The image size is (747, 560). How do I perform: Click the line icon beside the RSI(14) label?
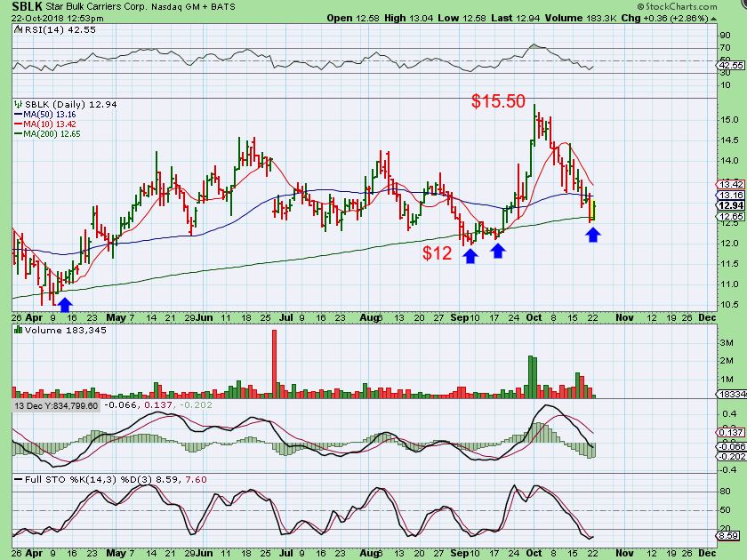click(18, 29)
